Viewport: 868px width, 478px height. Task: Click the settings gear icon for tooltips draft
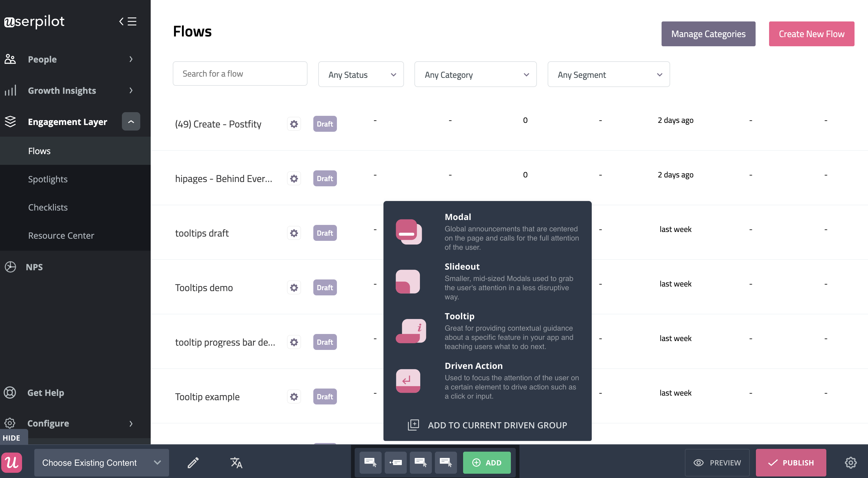tap(293, 233)
